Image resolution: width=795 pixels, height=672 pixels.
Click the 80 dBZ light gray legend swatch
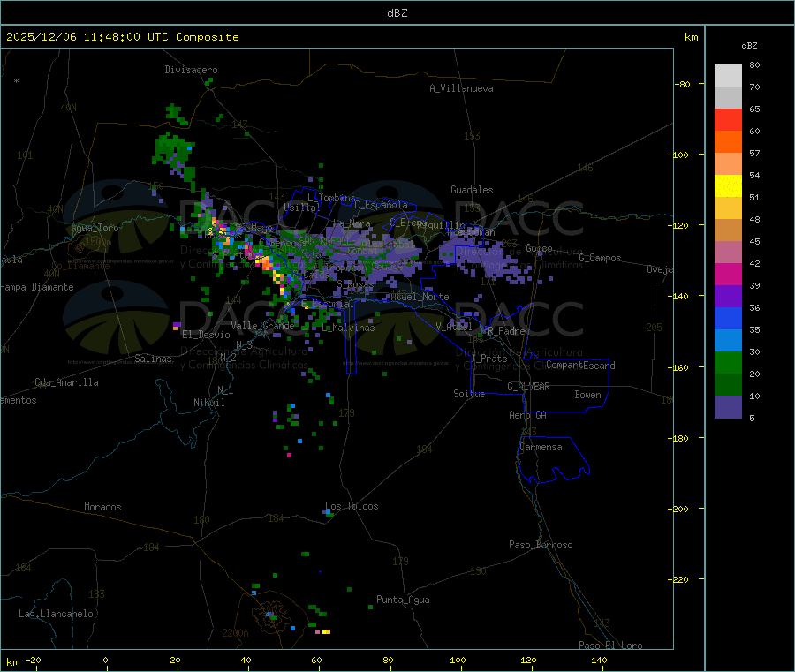tap(728, 76)
